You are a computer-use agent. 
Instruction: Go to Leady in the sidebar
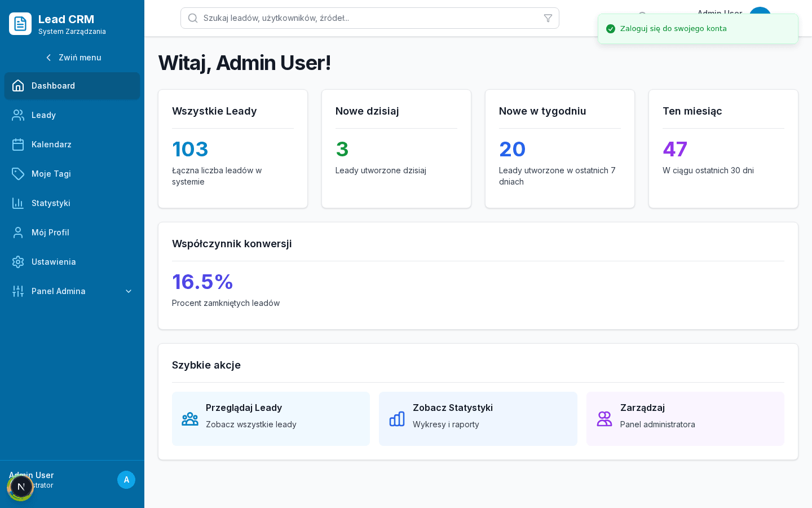(72, 115)
